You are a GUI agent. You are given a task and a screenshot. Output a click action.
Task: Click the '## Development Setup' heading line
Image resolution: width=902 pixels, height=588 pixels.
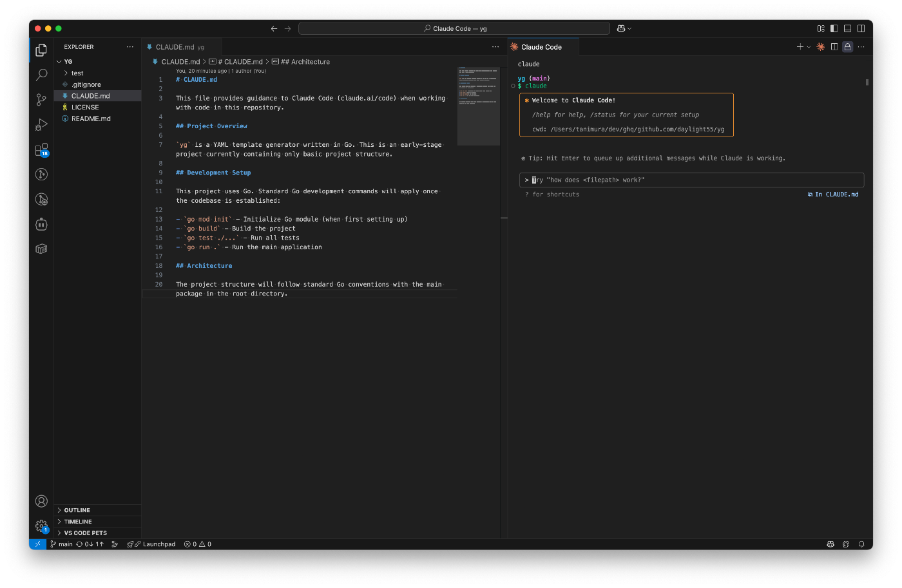(x=213, y=173)
